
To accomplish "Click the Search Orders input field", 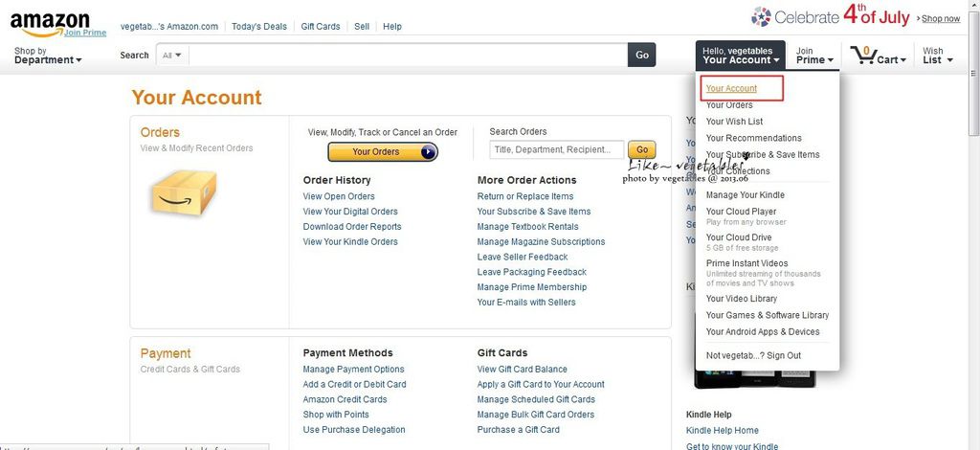I will point(556,149).
